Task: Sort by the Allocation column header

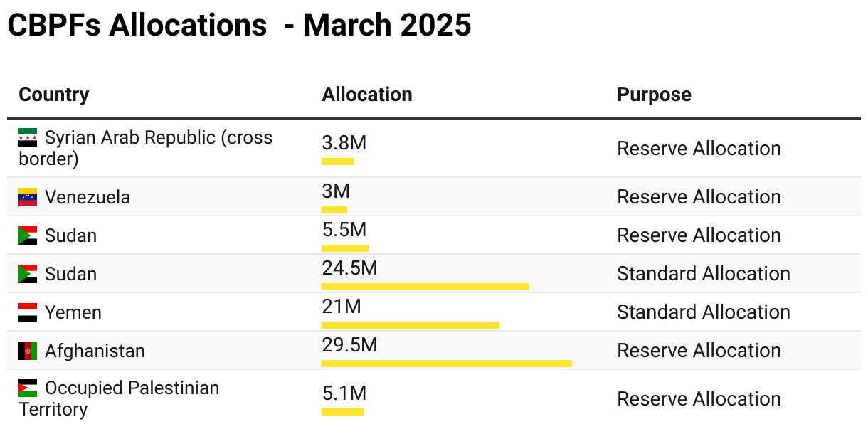Action: point(366,95)
